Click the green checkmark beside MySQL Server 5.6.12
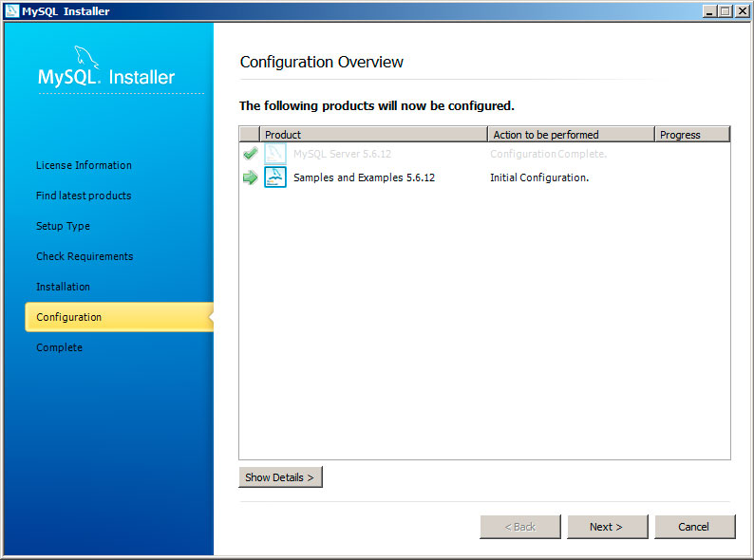 click(x=250, y=154)
